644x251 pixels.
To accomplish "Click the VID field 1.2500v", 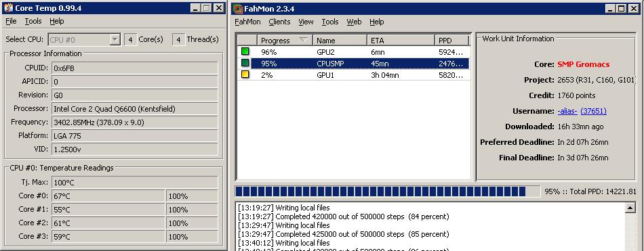I will (135, 150).
